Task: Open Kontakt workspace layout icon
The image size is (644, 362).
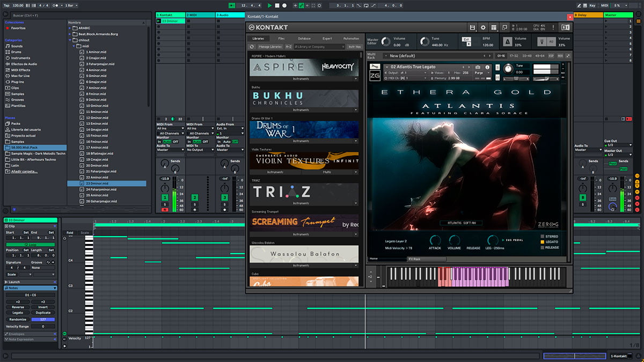Action: pyautogui.click(x=493, y=27)
